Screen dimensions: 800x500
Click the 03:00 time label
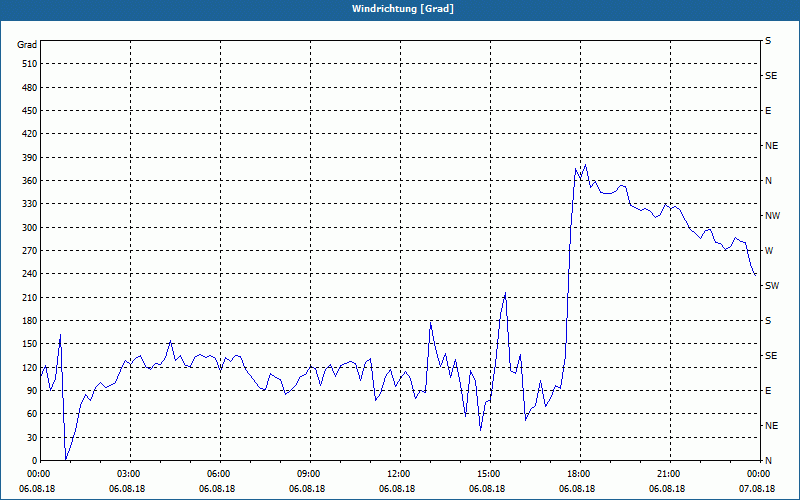click(130, 473)
